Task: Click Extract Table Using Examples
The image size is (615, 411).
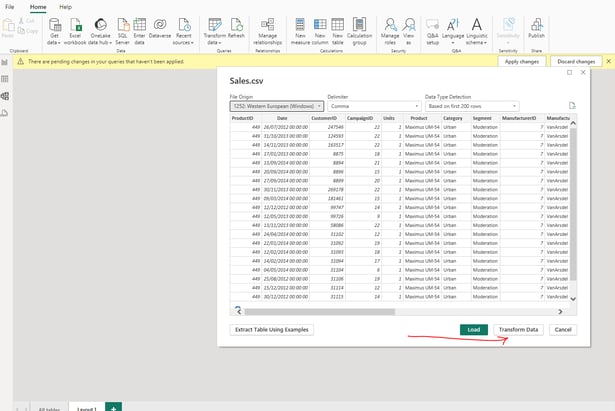Action: 273,329
